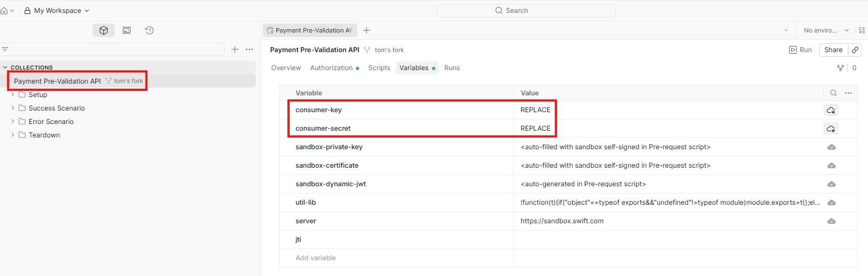Click cloud icon for sandbox-dynamic-jwt row

pyautogui.click(x=832, y=185)
